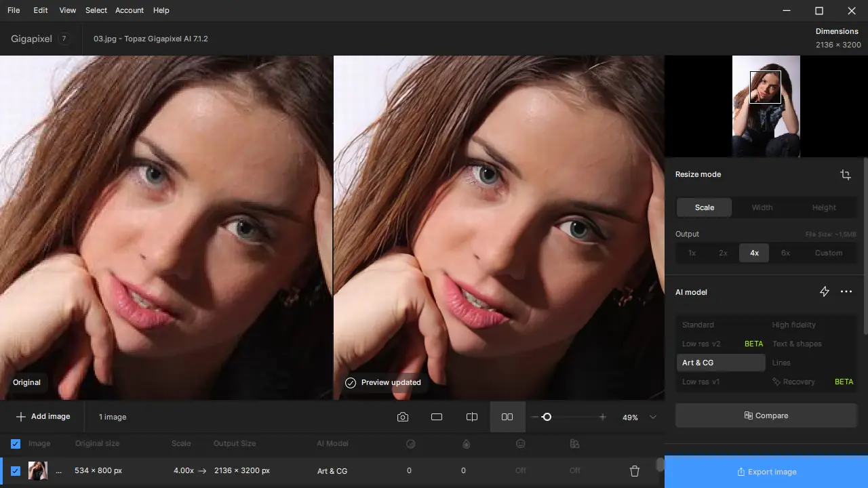Viewport: 868px width, 488px height.
Task: Select the 2x output scale option
Action: point(723,253)
